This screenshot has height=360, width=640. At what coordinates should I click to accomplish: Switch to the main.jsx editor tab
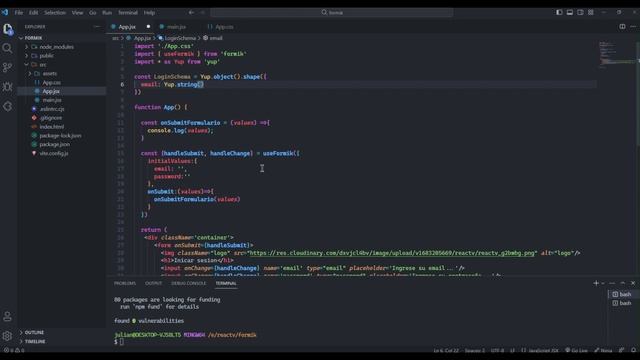pyautogui.click(x=176, y=27)
